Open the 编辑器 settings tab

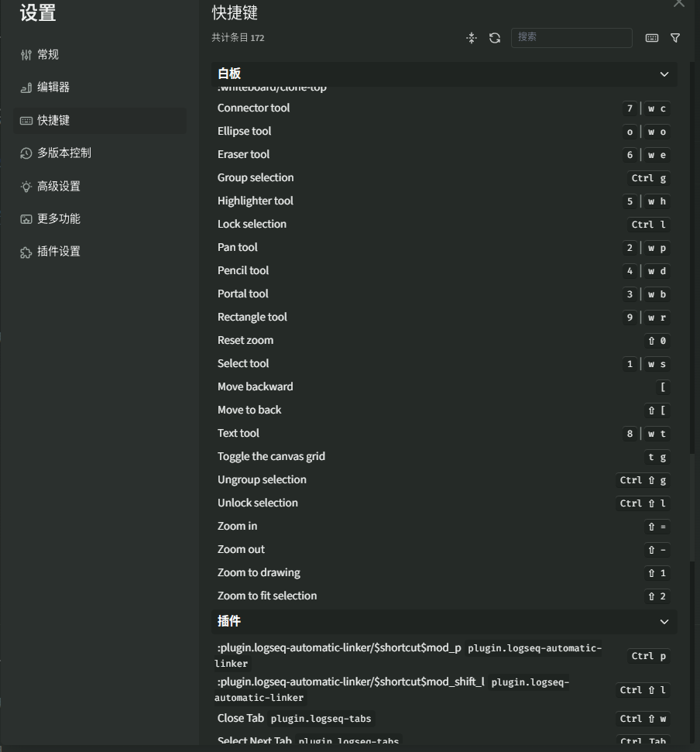[x=53, y=88]
